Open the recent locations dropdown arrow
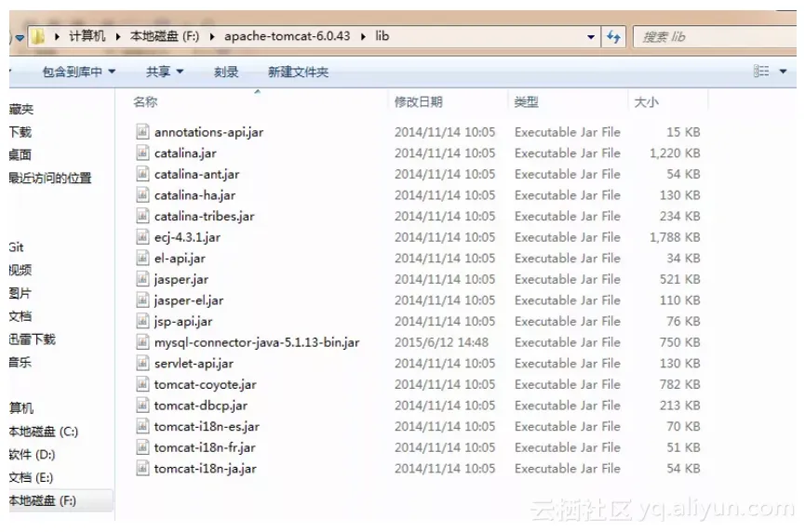This screenshot has width=805, height=532. click(x=20, y=38)
